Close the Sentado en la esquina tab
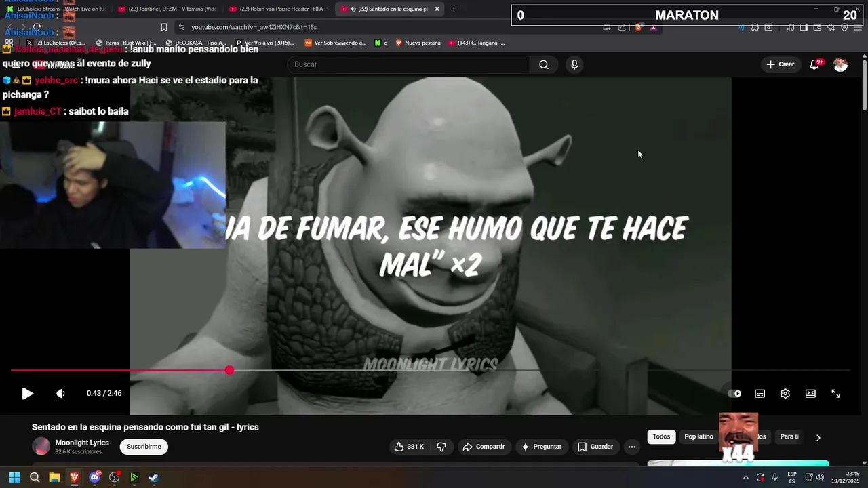Screen dimensions: 868x488 point(437,9)
